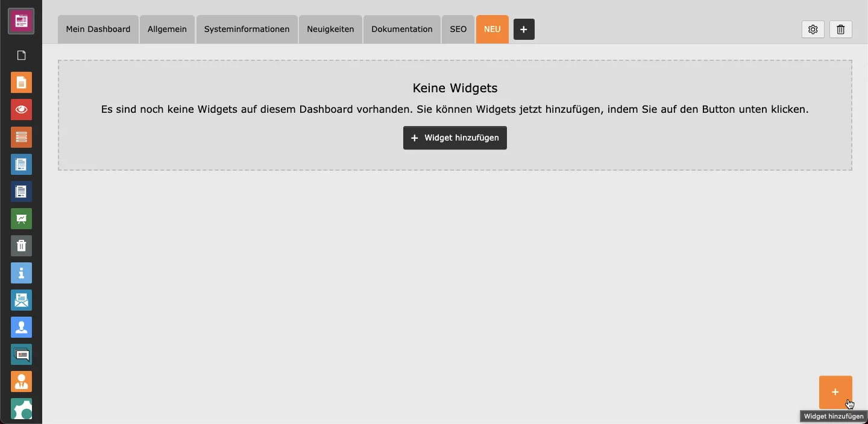Open the newsletter envelope icon
868x424 pixels.
point(21,300)
